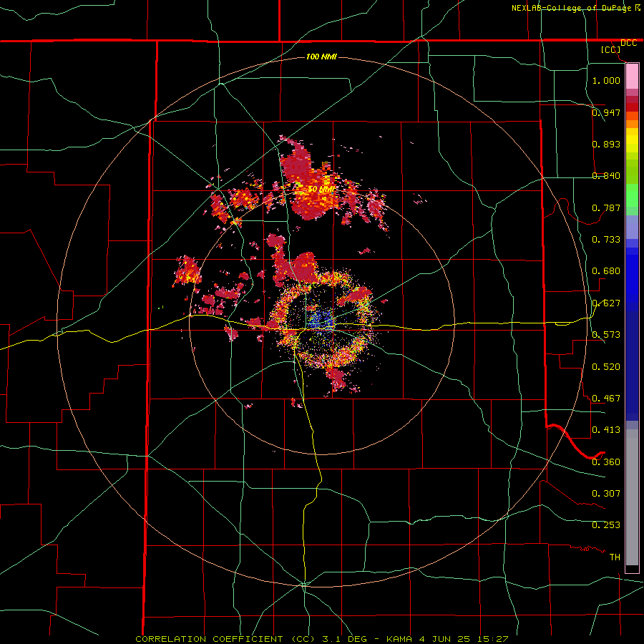Viewport: 644px width, 644px height.
Task: Click the 0.893 legend value
Action: [606, 144]
